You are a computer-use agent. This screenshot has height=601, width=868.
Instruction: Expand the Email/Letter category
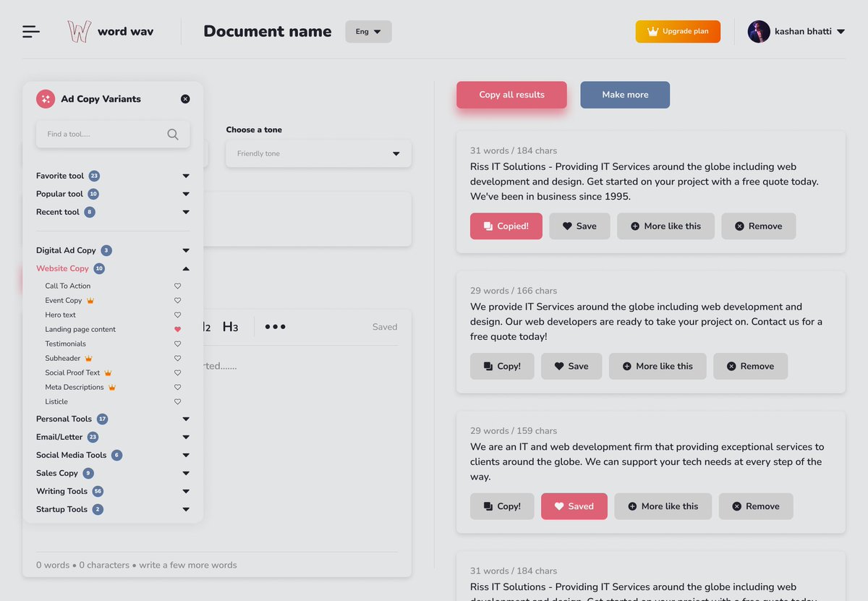click(x=186, y=437)
